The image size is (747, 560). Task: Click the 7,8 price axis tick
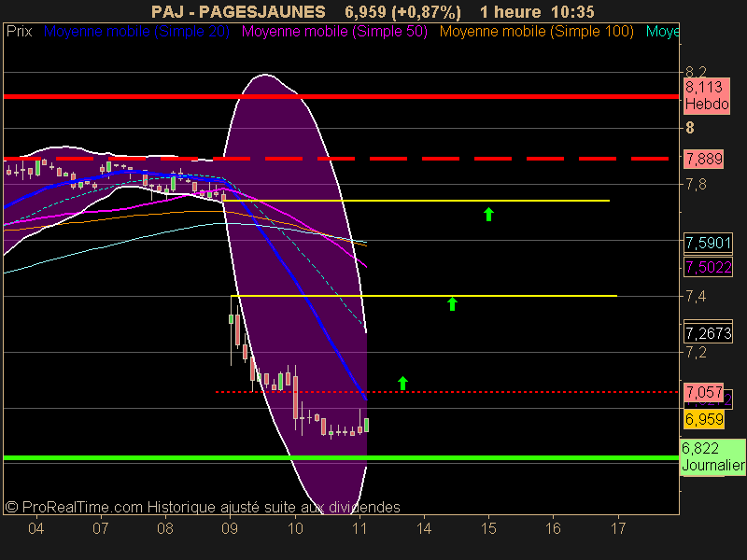coord(696,184)
